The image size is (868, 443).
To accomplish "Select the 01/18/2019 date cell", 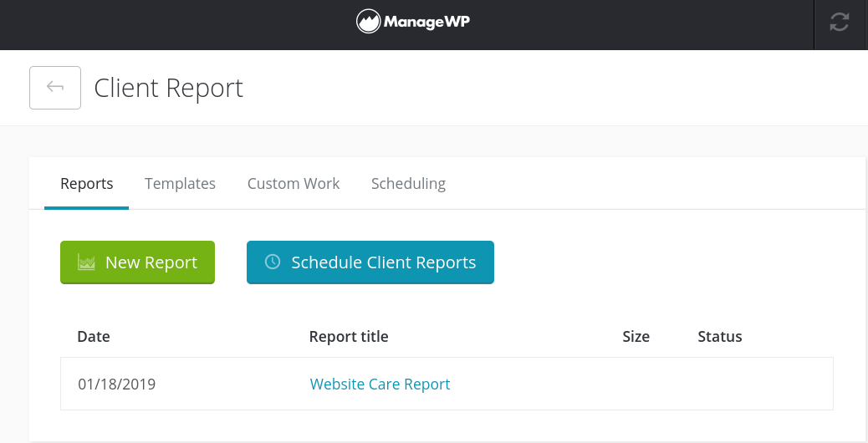I will (x=117, y=384).
